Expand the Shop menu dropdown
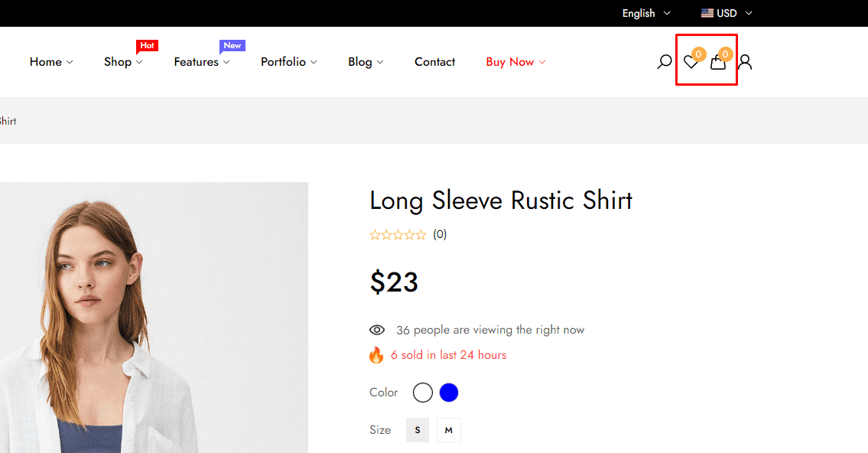The height and width of the screenshot is (453, 868). (122, 62)
